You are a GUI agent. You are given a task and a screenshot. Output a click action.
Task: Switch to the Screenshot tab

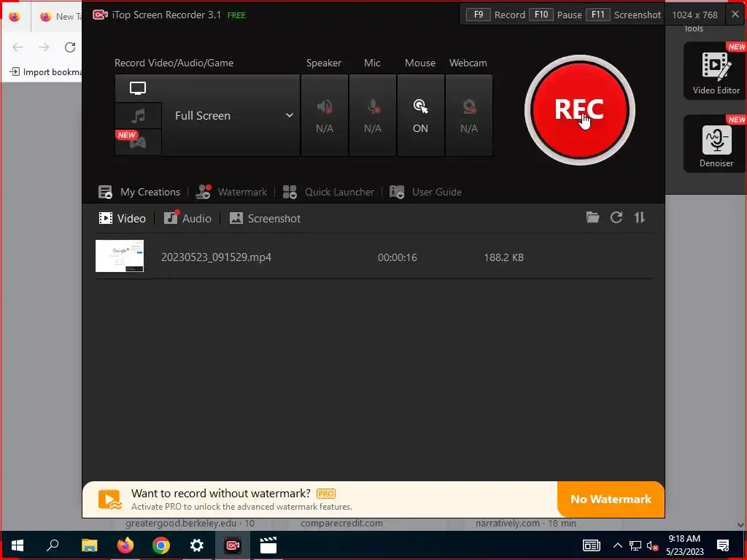(x=265, y=219)
